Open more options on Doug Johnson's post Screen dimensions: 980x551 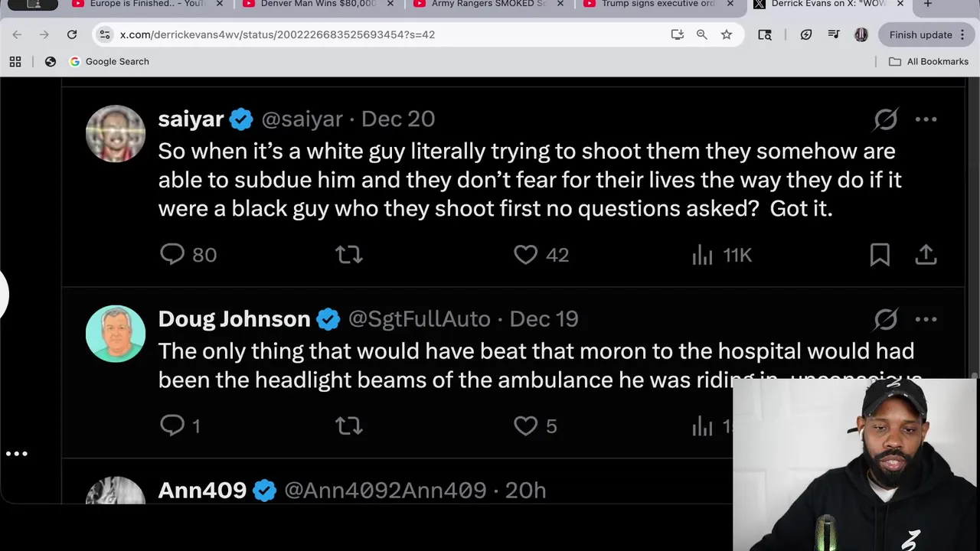[x=926, y=319]
